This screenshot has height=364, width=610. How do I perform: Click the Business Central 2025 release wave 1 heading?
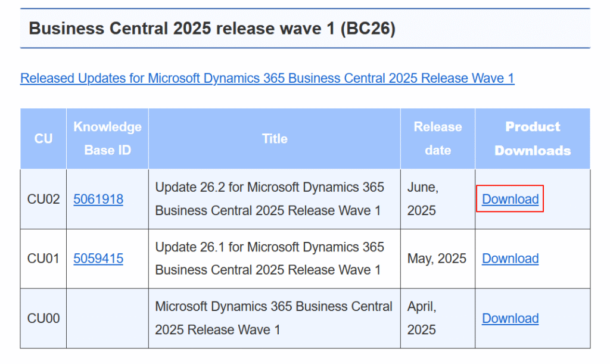pyautogui.click(x=212, y=29)
